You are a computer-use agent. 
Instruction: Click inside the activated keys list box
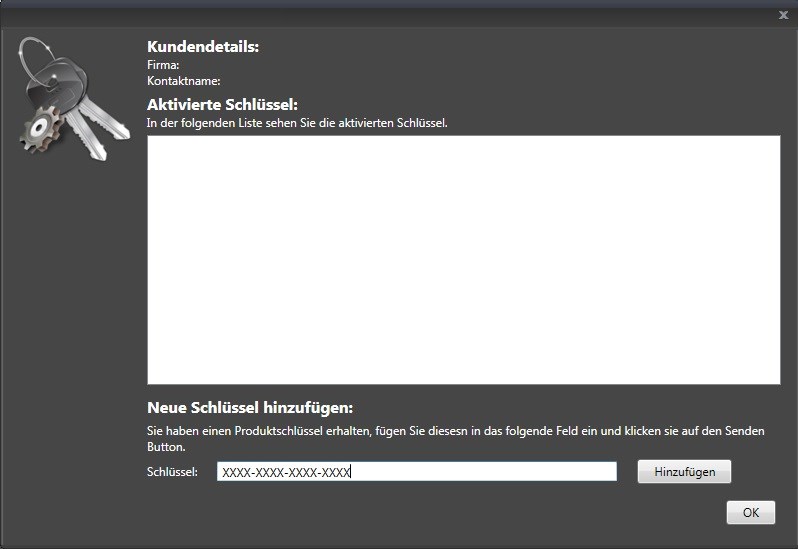[x=463, y=259]
